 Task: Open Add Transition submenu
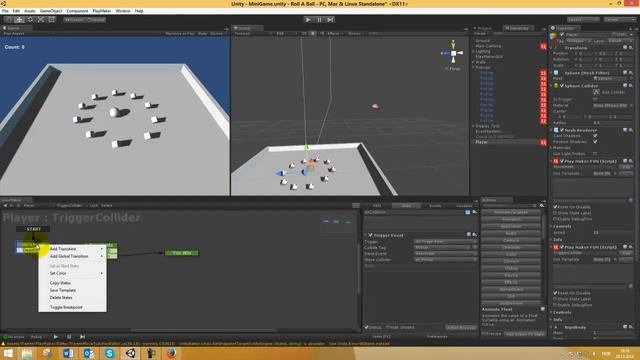(73, 249)
